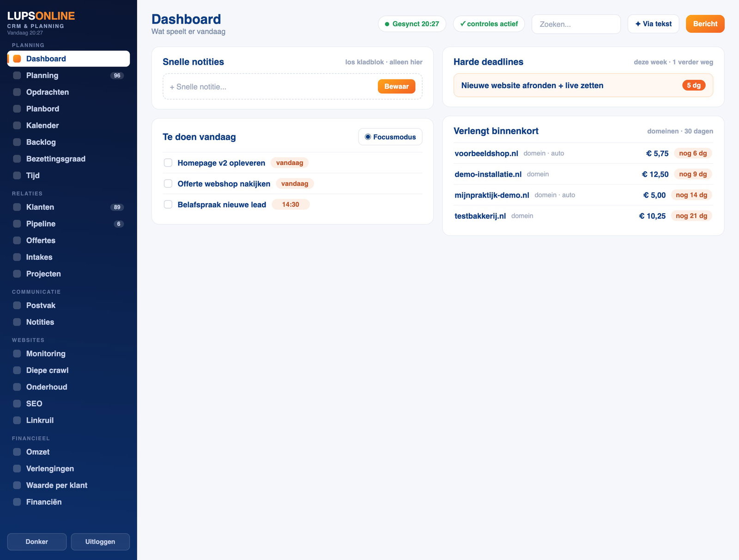Click the icon next to Planning in sidebar
This screenshot has width=739, height=560.
17,75
